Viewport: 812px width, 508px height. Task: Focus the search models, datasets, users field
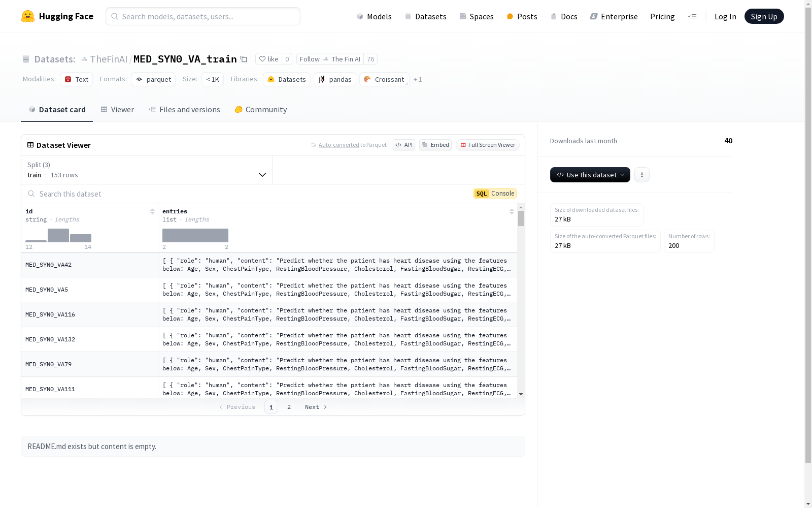click(x=203, y=16)
